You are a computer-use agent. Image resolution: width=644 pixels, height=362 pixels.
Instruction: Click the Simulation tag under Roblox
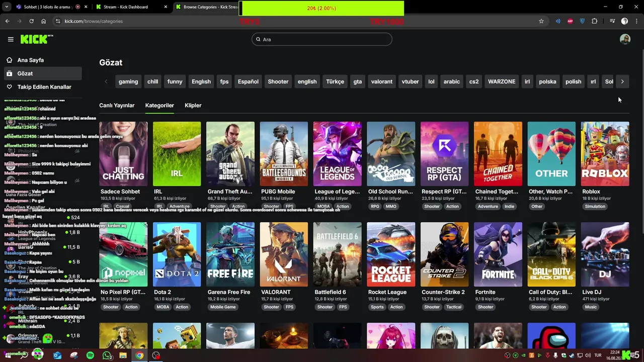595,206
